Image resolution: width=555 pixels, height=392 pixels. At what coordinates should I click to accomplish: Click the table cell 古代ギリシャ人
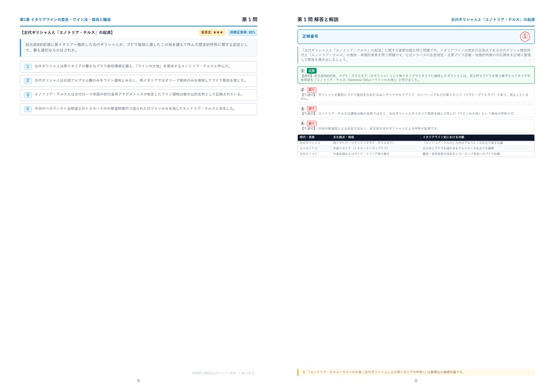click(310, 143)
